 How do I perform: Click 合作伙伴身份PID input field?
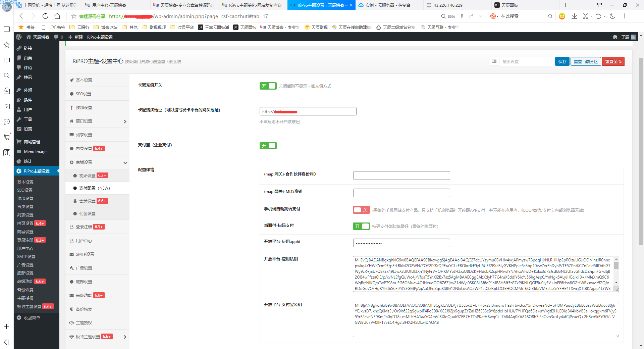(x=401, y=176)
